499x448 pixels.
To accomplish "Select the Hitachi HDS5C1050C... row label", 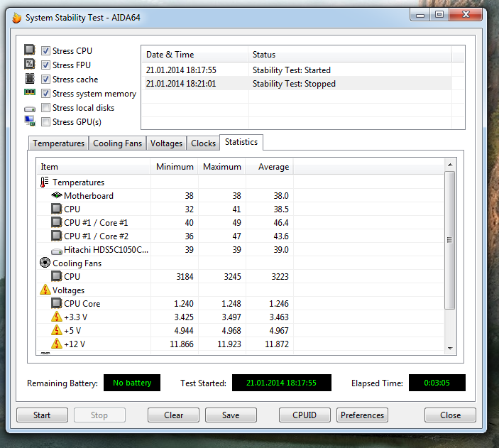I will click(x=106, y=250).
